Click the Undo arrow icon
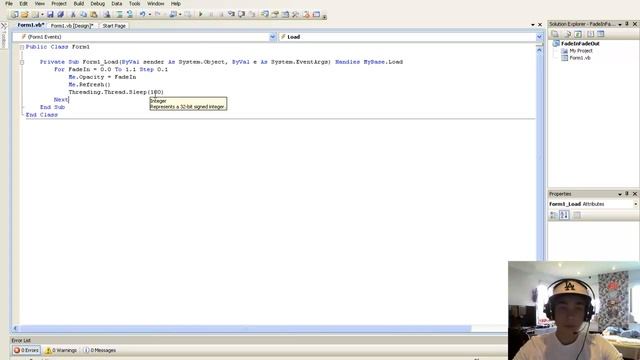 [142, 15]
